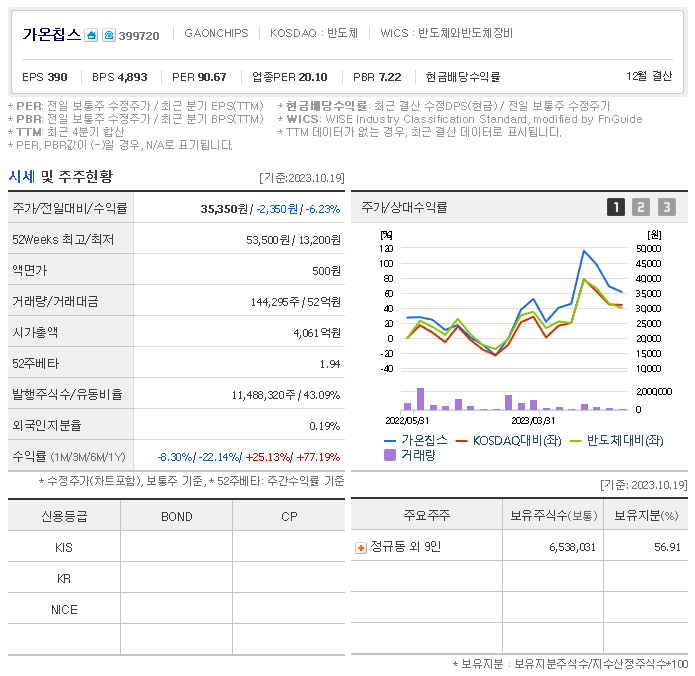695x676 pixels.
Task: Select the KOSDAQ대비(좌) red legend entry
Action: (509, 441)
